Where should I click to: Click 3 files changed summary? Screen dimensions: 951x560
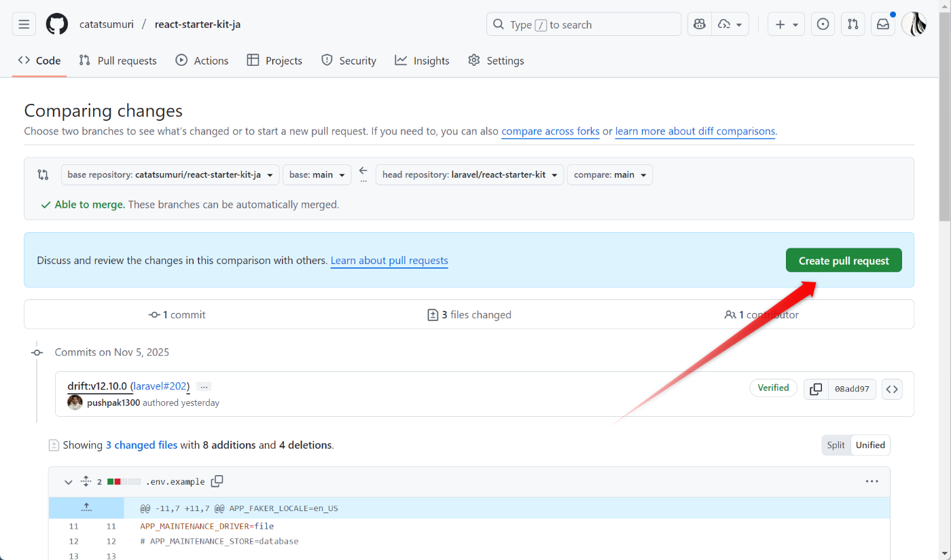(x=469, y=315)
